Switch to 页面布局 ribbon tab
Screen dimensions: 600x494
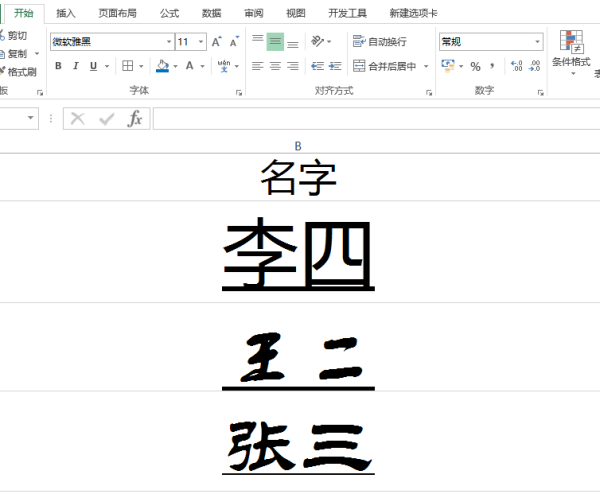[x=117, y=13]
